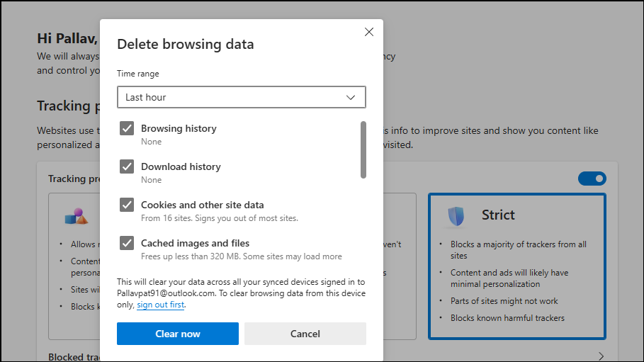Uncheck Cookies and other site data checkbox
This screenshot has width=644, height=362.
pos(127,205)
